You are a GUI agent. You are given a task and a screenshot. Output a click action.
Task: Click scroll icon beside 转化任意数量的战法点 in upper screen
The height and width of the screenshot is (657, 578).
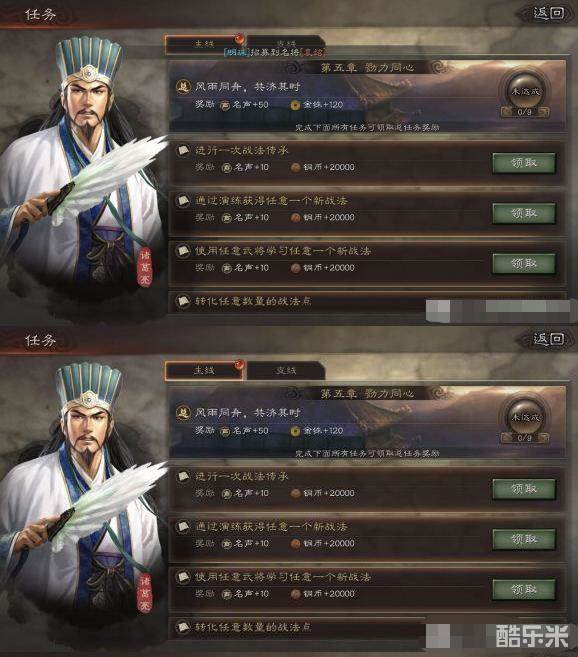click(x=183, y=301)
